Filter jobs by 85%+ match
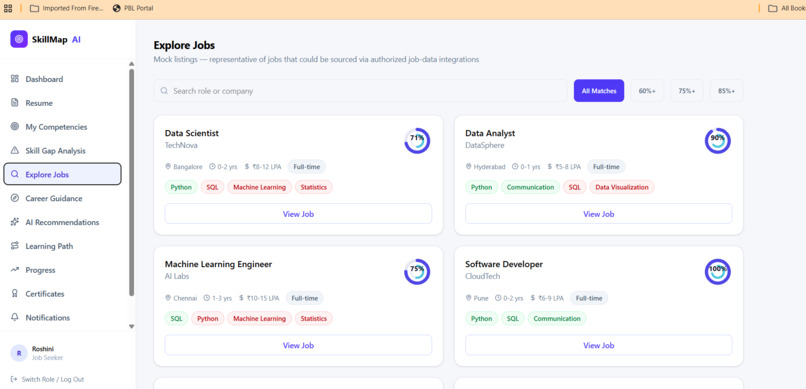Viewport: 806px width, 389px height. click(x=726, y=90)
